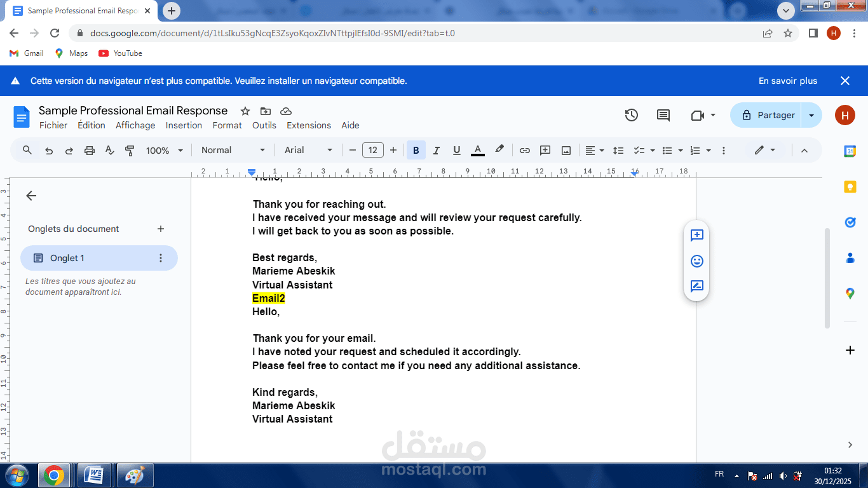Print the document using the printer icon
868x488 pixels.
click(x=90, y=151)
